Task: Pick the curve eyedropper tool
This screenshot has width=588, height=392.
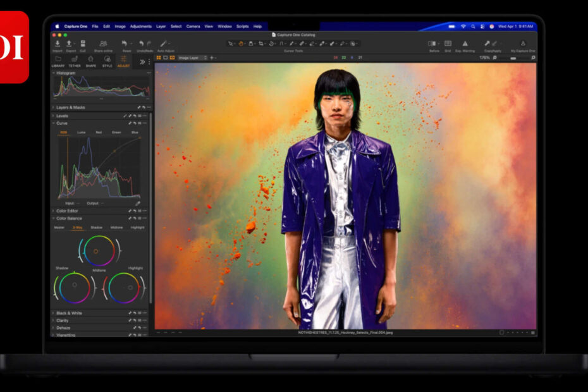Action: (137, 203)
